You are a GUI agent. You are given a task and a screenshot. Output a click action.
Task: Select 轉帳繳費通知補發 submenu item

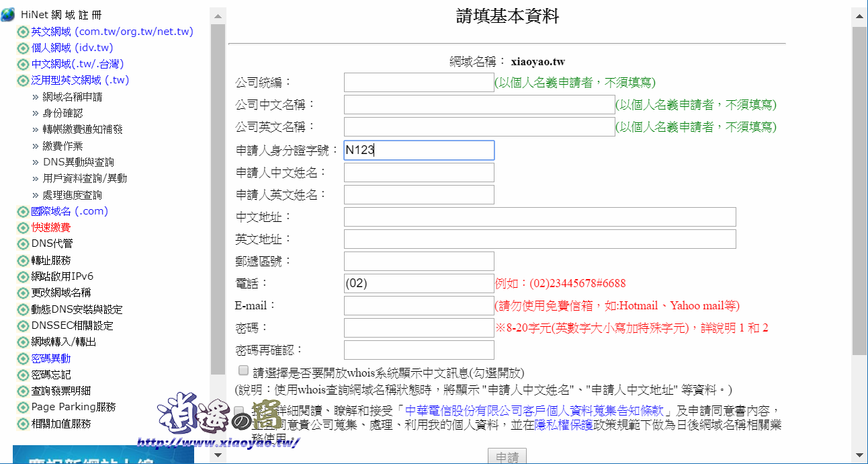pos(83,129)
